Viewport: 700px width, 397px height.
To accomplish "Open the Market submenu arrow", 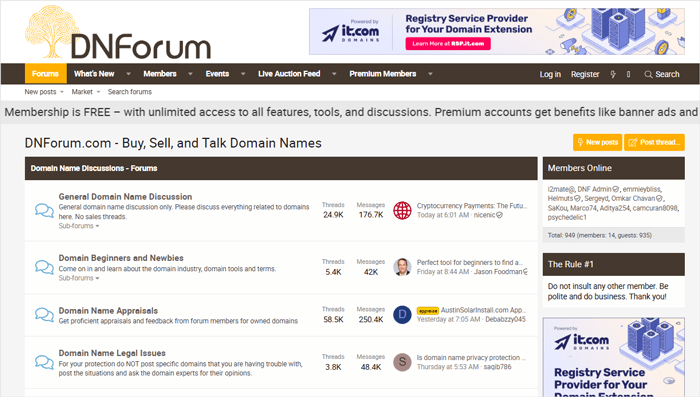I will (x=98, y=92).
